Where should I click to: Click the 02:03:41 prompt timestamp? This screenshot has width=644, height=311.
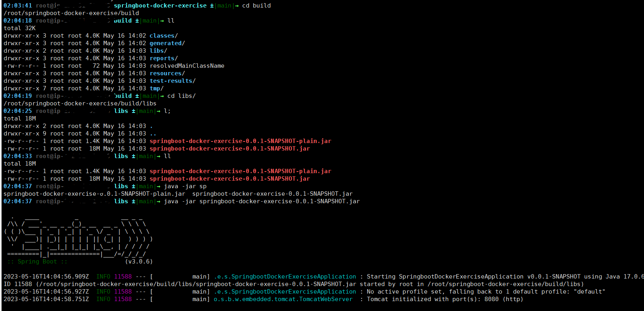(x=18, y=6)
